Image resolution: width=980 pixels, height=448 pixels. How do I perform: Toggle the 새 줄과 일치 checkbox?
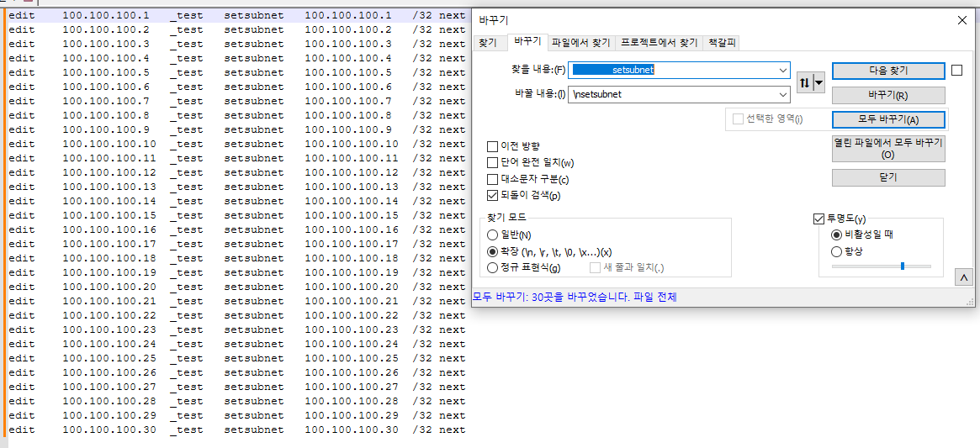pos(596,267)
